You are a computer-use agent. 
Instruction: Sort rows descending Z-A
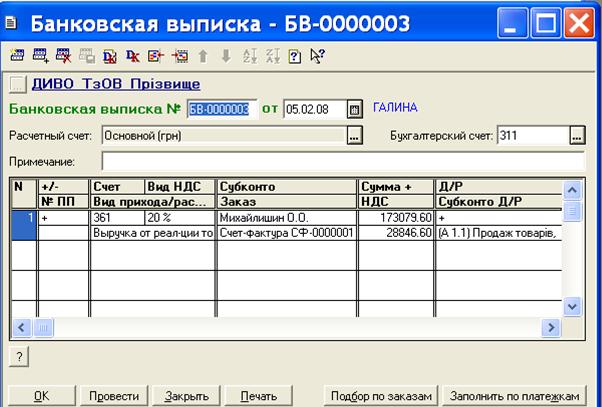click(x=273, y=56)
